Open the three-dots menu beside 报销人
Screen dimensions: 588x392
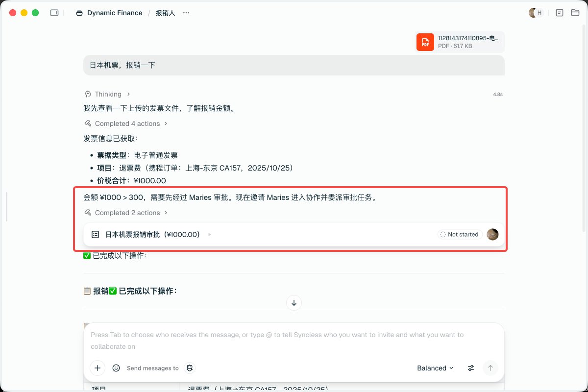tap(186, 13)
